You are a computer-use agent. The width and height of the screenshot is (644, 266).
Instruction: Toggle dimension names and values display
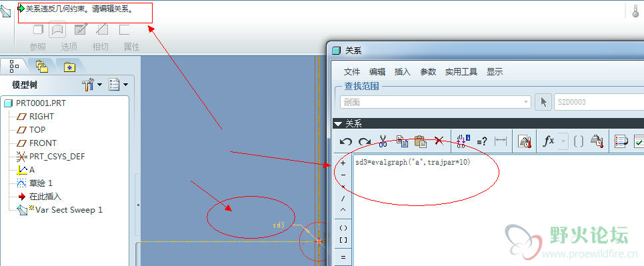463,141
